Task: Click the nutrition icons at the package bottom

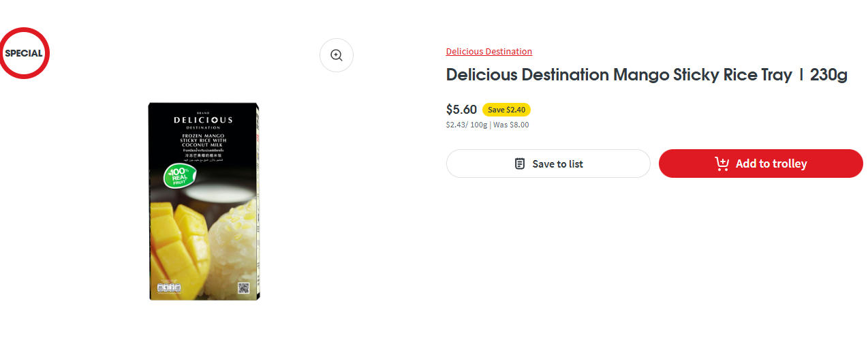Action: [168, 288]
